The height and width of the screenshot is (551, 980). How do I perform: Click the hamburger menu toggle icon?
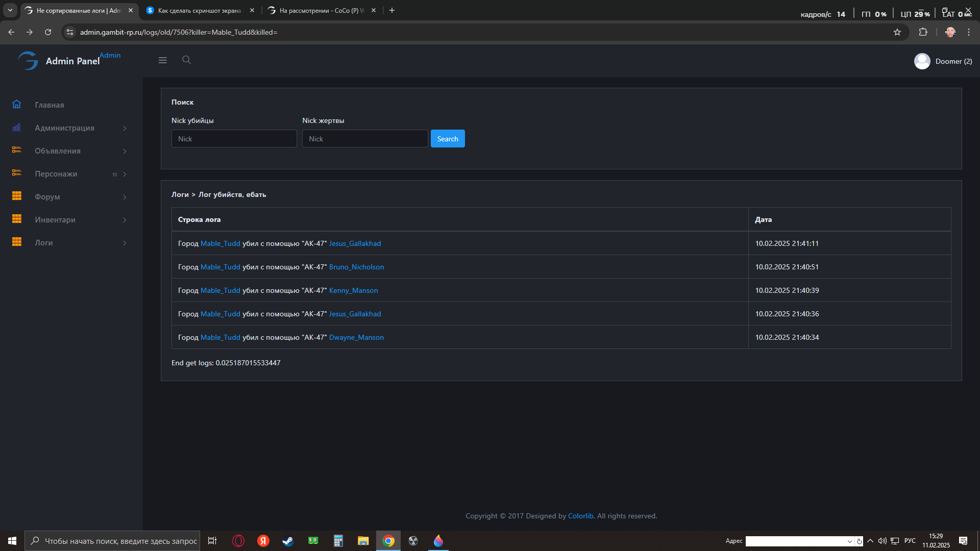(162, 60)
